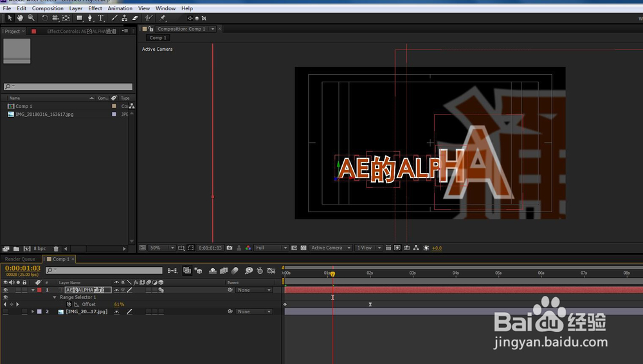This screenshot has height=364, width=643.
Task: Open the Composition: Comp 1 viewer dropdown arrow
Action: click(213, 29)
